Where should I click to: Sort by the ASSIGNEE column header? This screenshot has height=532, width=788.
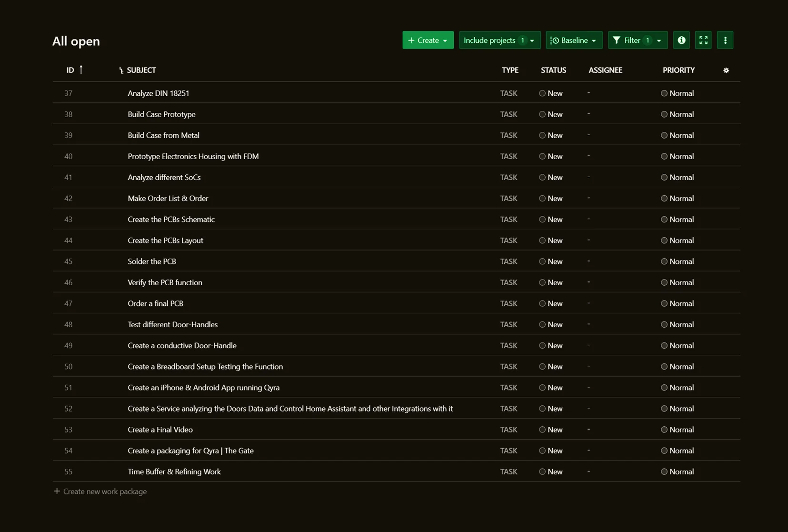[605, 70]
